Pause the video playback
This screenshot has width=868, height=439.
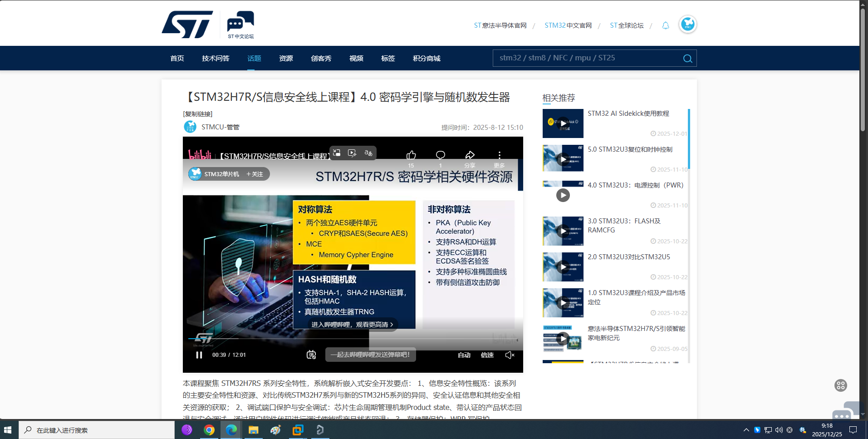199,355
